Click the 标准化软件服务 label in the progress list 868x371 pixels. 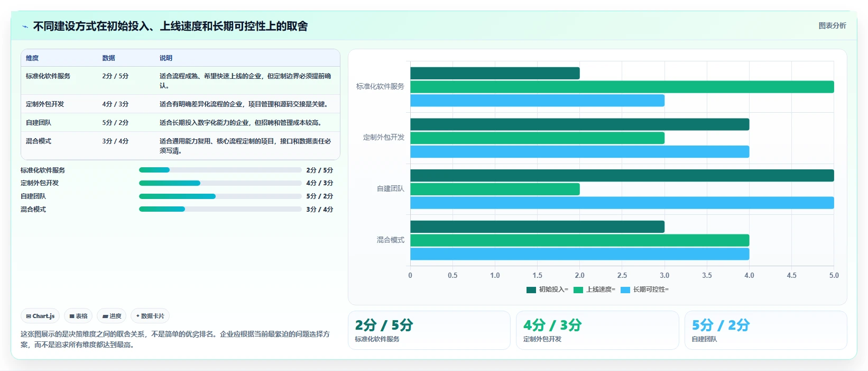43,170
